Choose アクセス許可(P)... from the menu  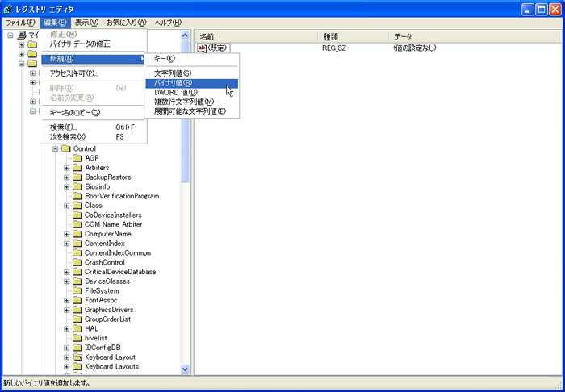point(94,73)
